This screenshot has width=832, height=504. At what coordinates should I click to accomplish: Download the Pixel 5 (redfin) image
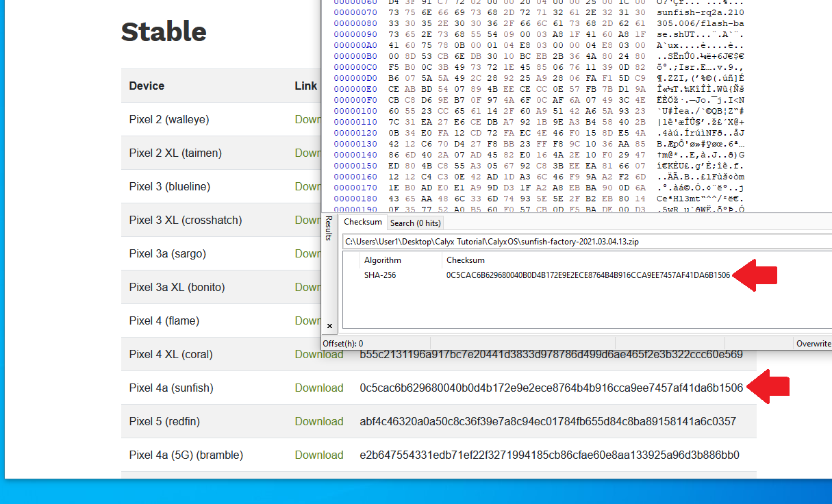tap(319, 421)
